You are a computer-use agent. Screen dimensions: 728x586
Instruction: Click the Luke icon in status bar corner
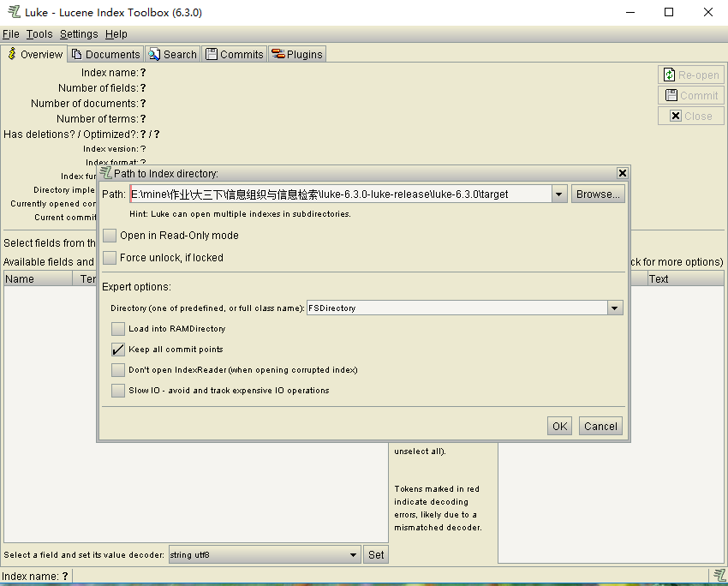[x=719, y=576]
